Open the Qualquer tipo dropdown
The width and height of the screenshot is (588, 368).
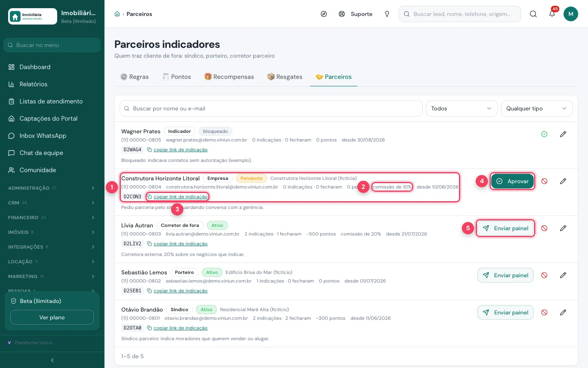coord(537,108)
